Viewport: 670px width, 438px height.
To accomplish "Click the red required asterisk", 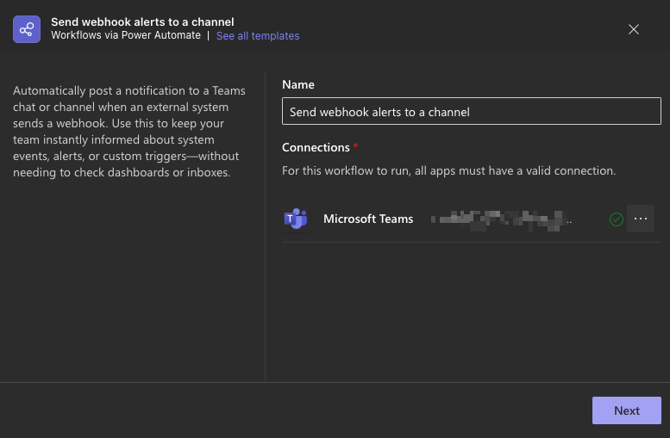I will (356, 147).
